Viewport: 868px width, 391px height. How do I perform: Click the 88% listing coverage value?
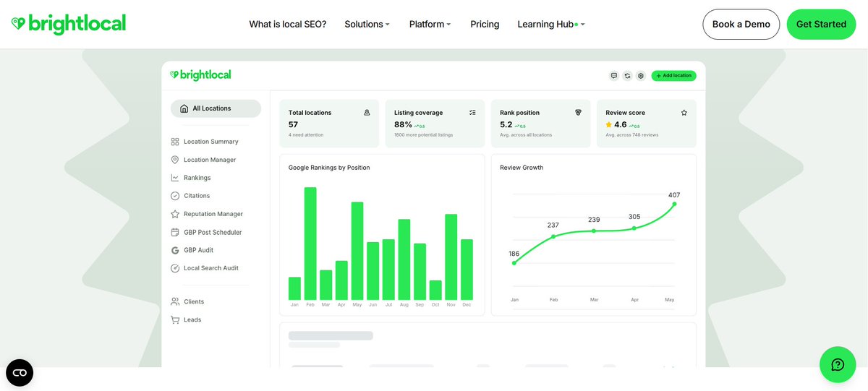[403, 124]
